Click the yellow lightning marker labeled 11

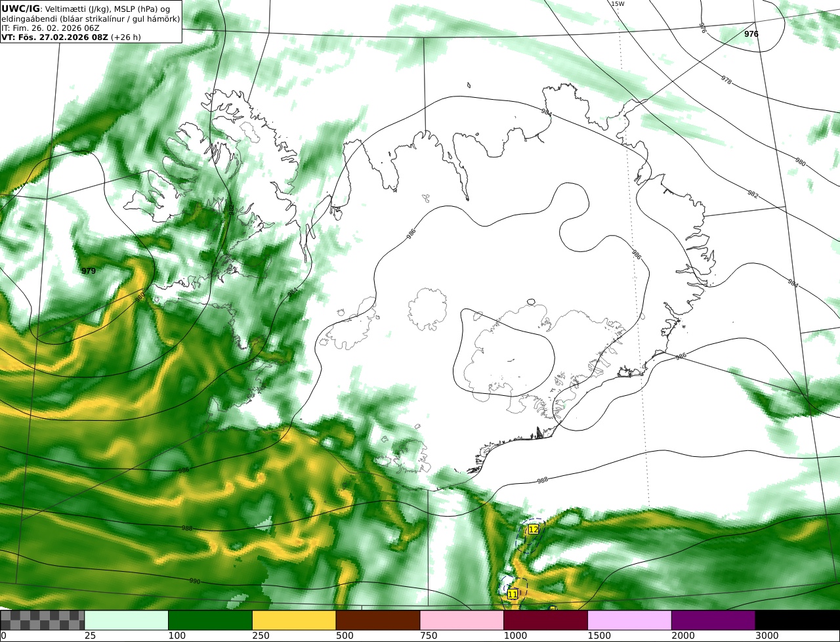coord(513,594)
